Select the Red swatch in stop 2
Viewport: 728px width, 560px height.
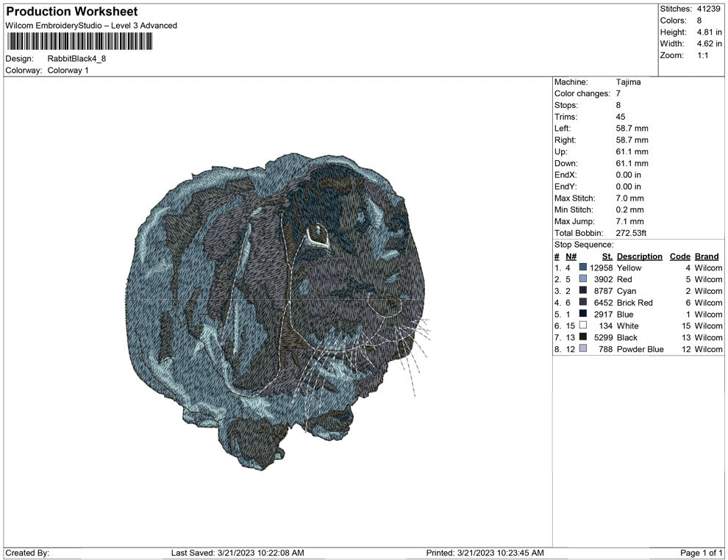(x=583, y=280)
